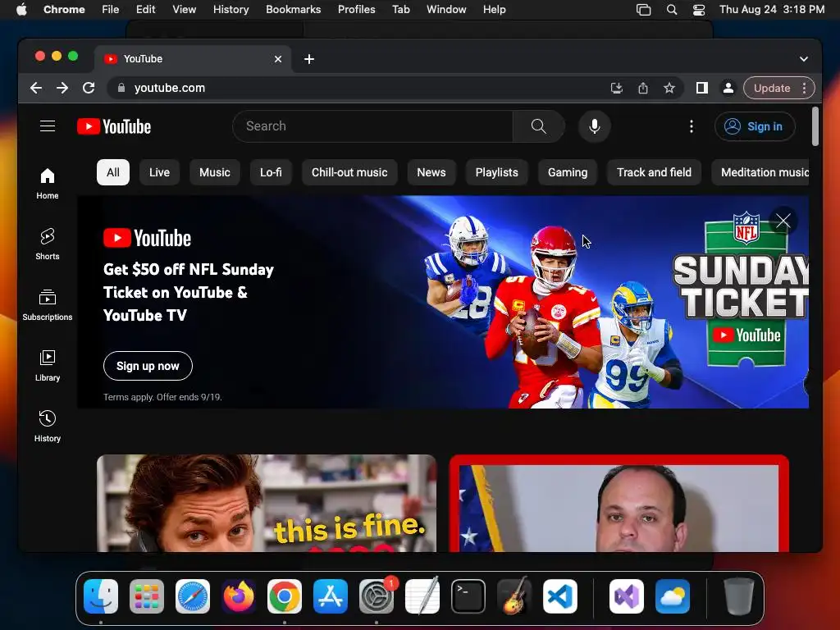Open Terminal from the Dock

coord(468,596)
